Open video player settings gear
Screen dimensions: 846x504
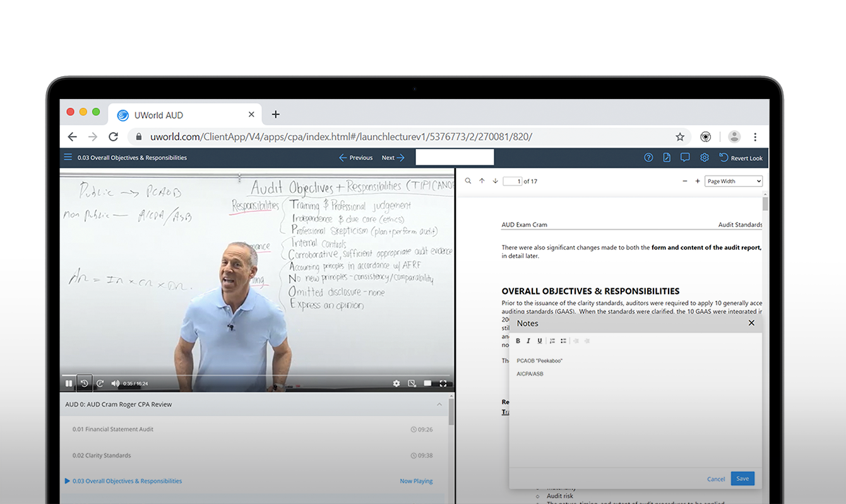396,384
